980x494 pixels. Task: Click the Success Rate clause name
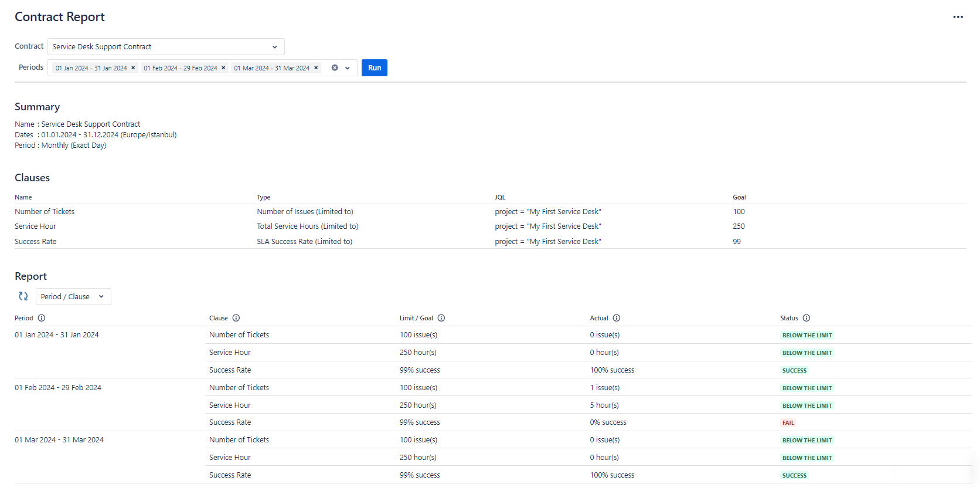(36, 242)
